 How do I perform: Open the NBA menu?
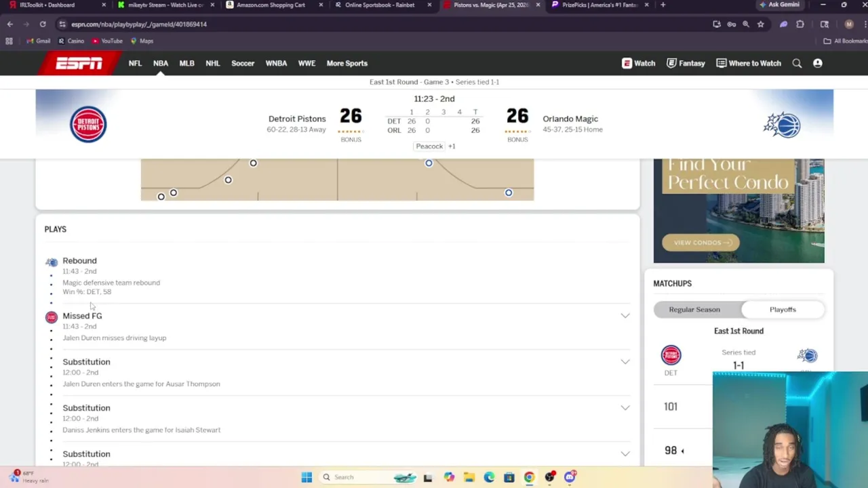coord(161,63)
